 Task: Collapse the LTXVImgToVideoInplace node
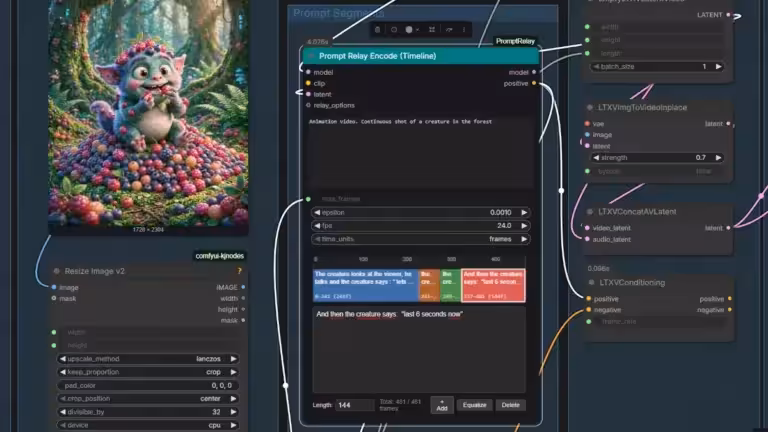point(590,107)
